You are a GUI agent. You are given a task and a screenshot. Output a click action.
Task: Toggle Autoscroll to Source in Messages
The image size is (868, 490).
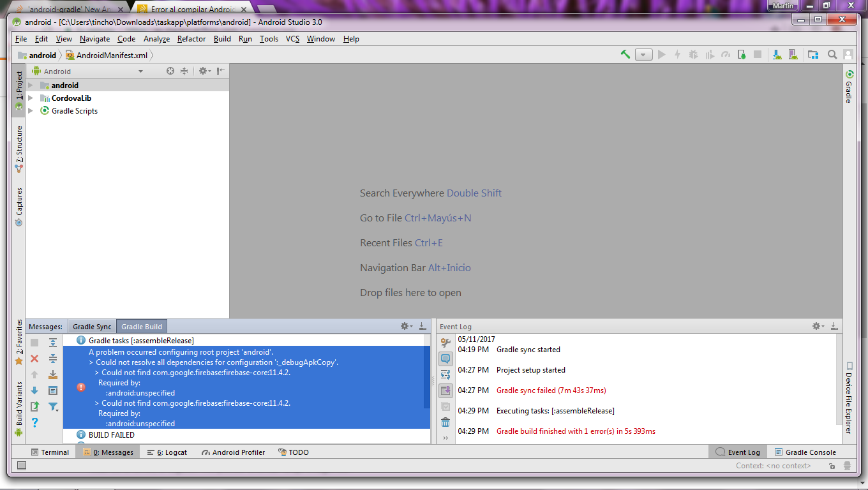53,375
